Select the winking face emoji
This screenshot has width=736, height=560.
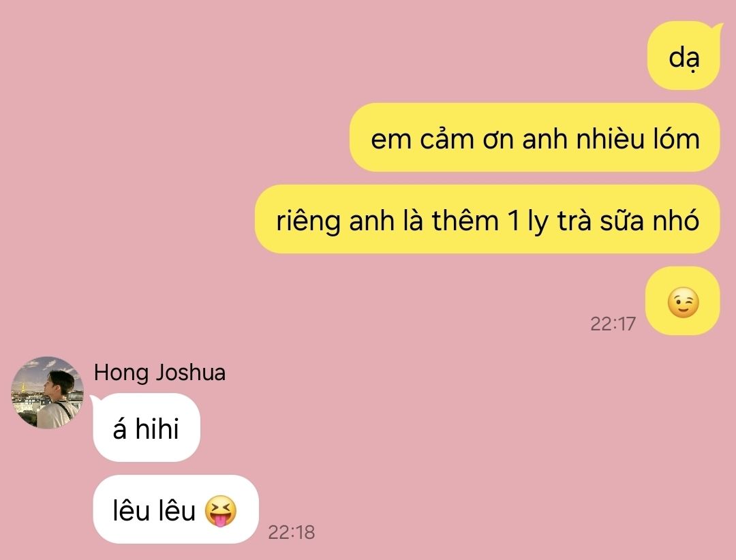(x=683, y=302)
